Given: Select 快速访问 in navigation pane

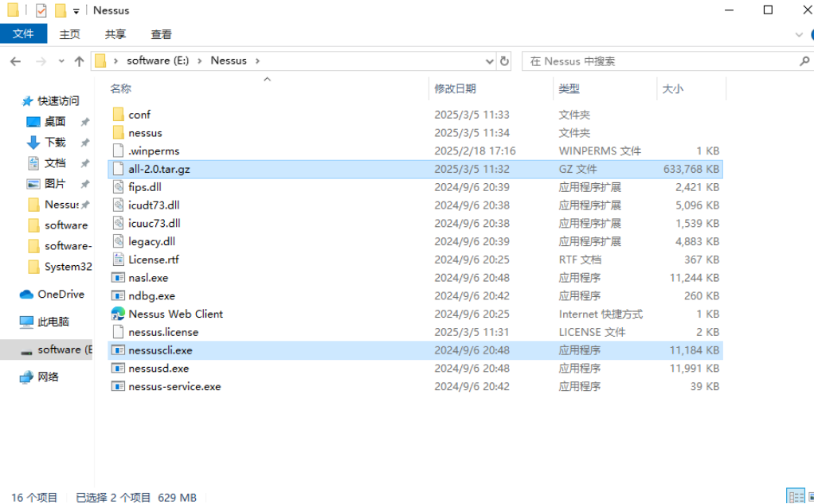Looking at the screenshot, I should [50, 100].
